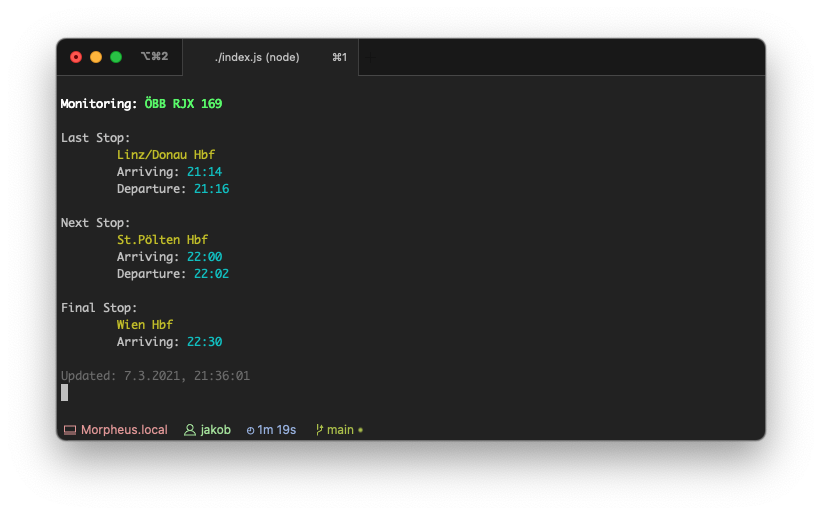Click the Last Stop: heading
The height and width of the screenshot is (515, 822).
(x=95, y=138)
